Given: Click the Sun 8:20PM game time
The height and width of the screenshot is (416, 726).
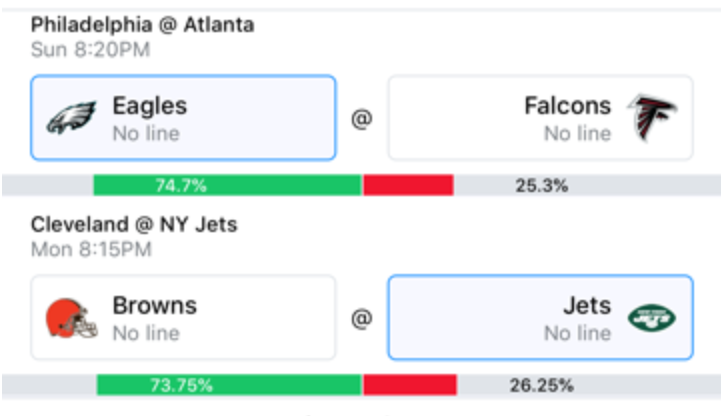Looking at the screenshot, I should [x=91, y=50].
